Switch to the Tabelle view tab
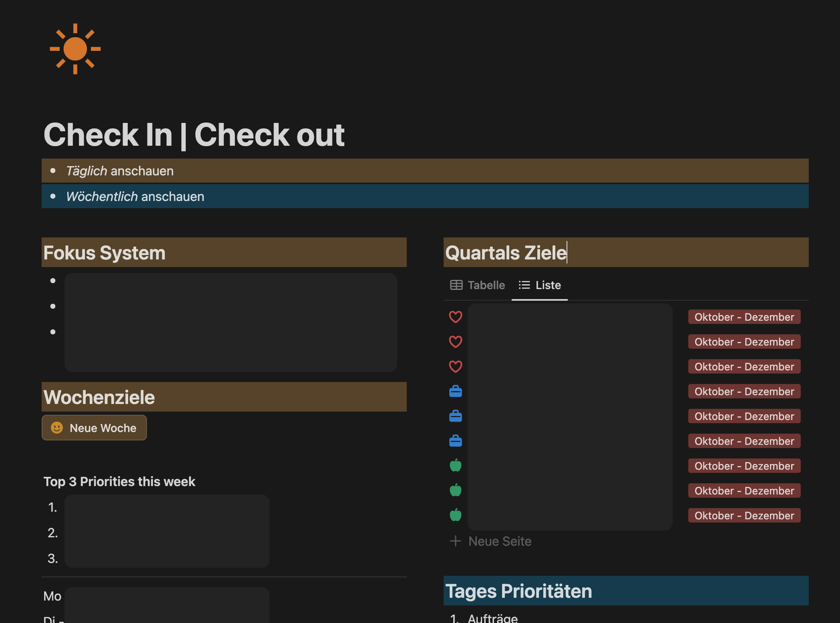 [x=477, y=285]
